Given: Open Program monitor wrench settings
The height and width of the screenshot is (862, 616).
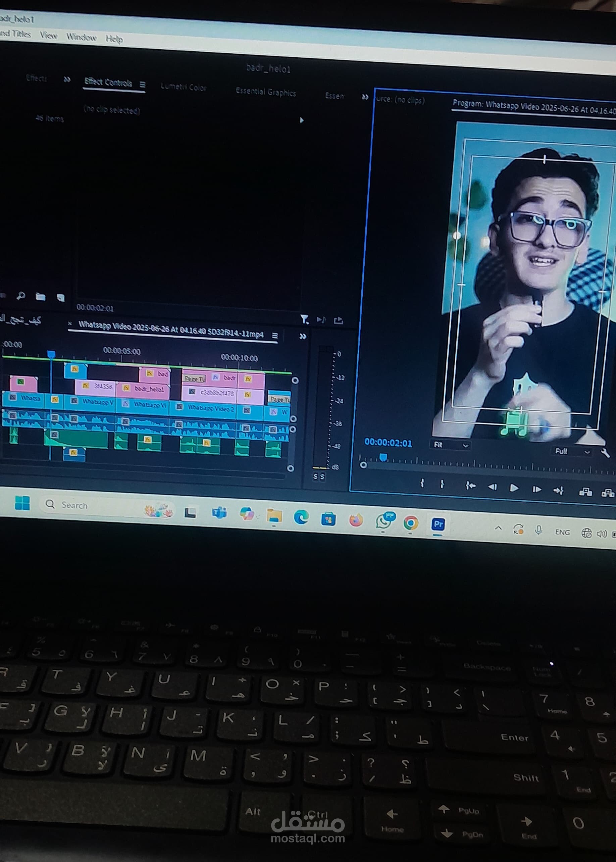Looking at the screenshot, I should pos(605,453).
